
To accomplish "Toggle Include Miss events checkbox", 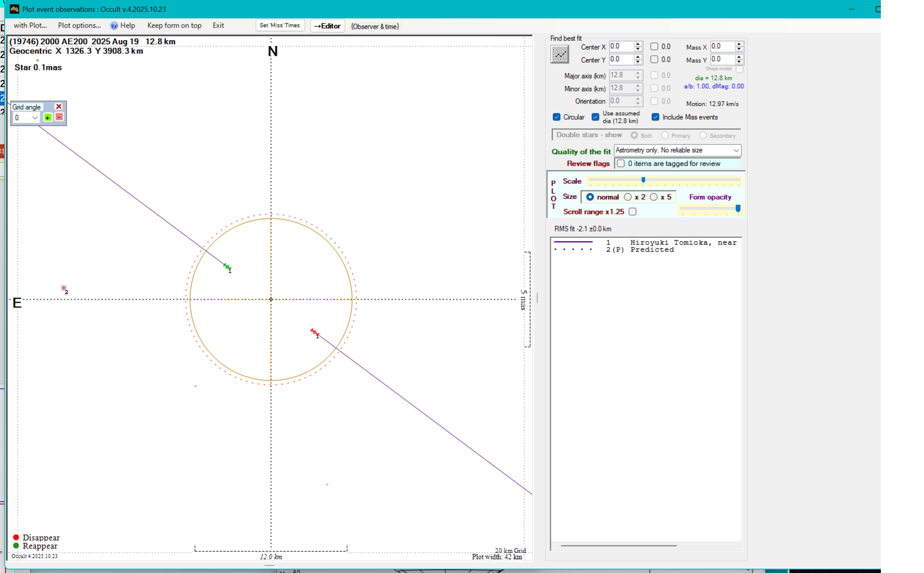I will [655, 117].
